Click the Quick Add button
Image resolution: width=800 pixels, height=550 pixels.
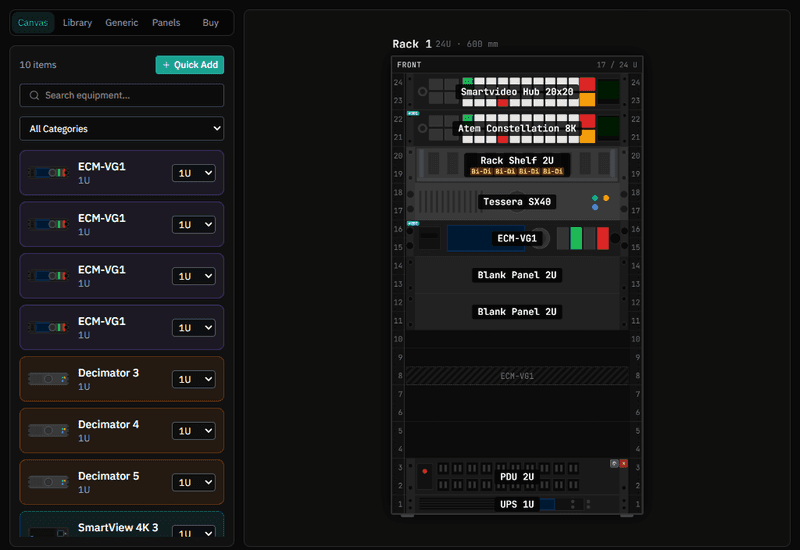coord(190,65)
